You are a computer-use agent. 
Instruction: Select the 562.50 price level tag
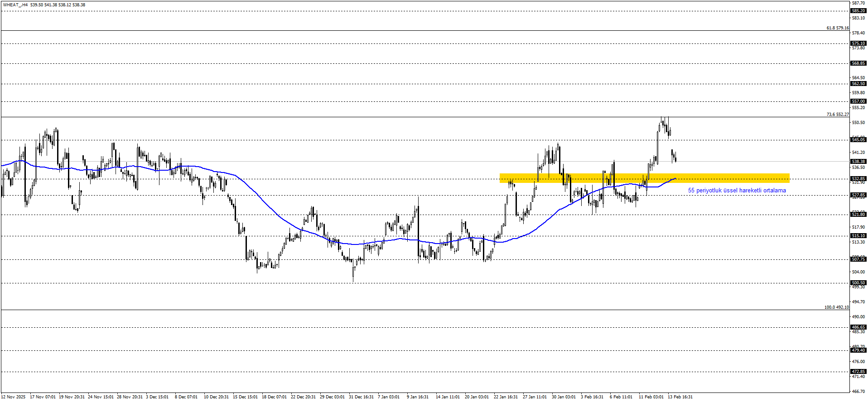point(858,84)
